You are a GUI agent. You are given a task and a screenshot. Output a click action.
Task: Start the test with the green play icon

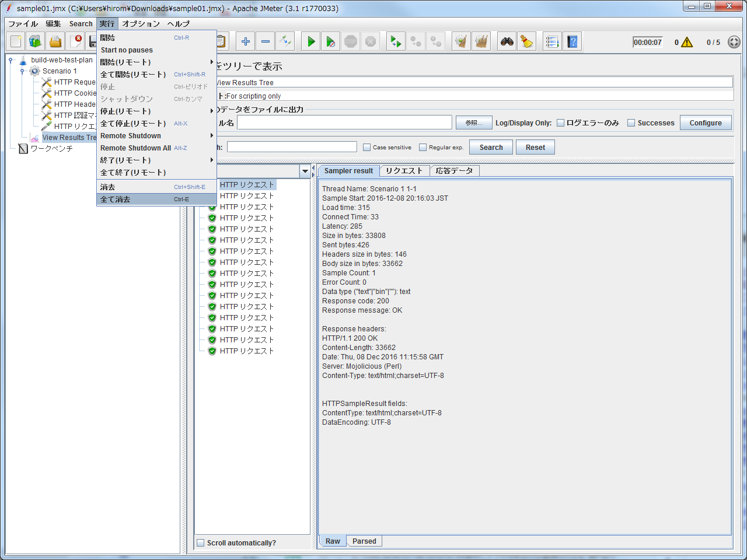[x=311, y=41]
